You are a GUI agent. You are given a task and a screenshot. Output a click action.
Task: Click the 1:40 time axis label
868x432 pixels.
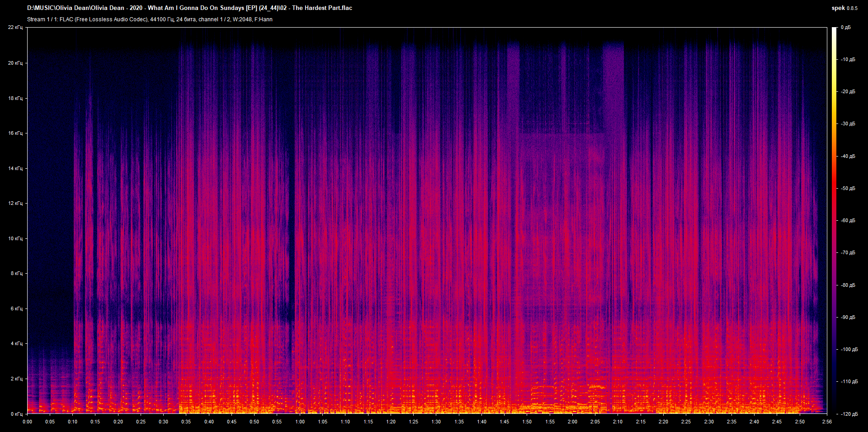482,422
